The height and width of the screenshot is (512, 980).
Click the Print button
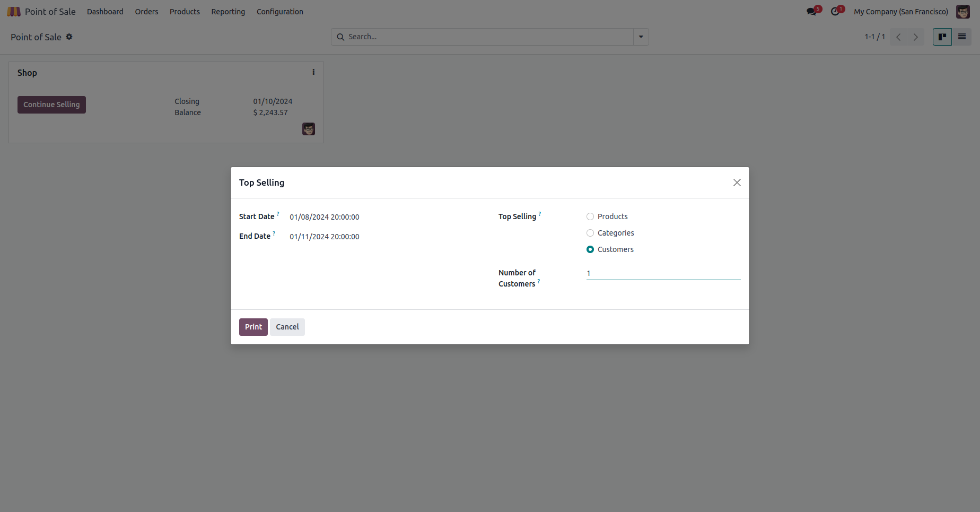tap(253, 327)
